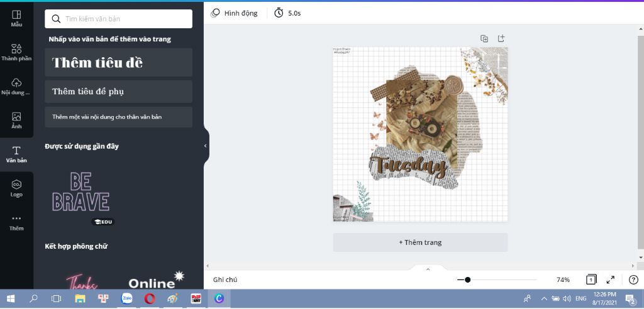Open the Ảnh photos tab
The image size is (644, 309).
(x=16, y=121)
